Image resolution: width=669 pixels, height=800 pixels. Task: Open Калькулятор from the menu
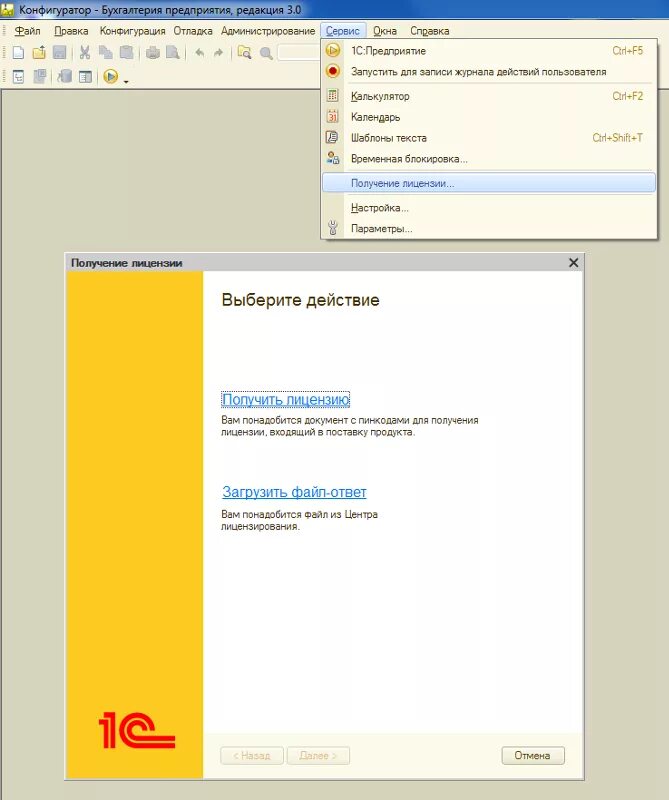click(489, 96)
